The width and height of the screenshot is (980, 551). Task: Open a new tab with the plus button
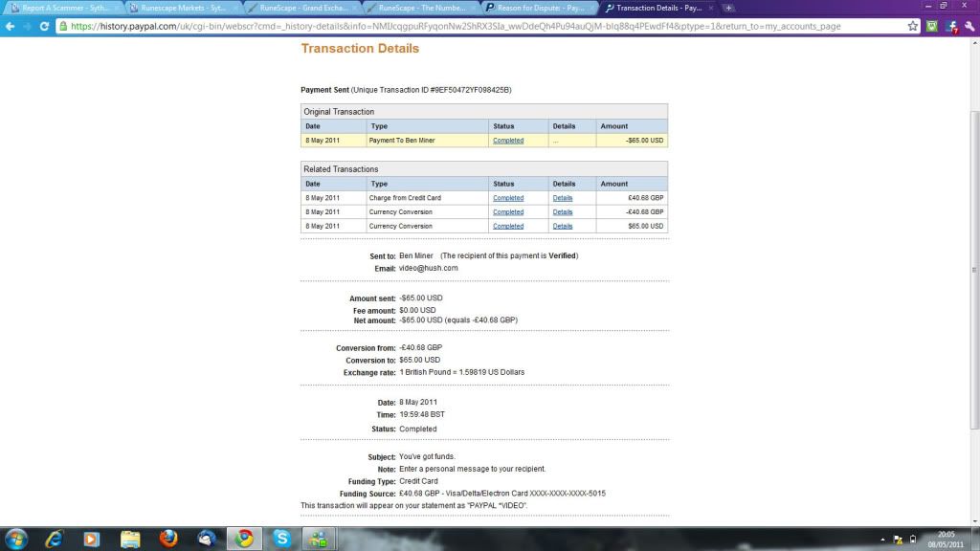(728, 8)
